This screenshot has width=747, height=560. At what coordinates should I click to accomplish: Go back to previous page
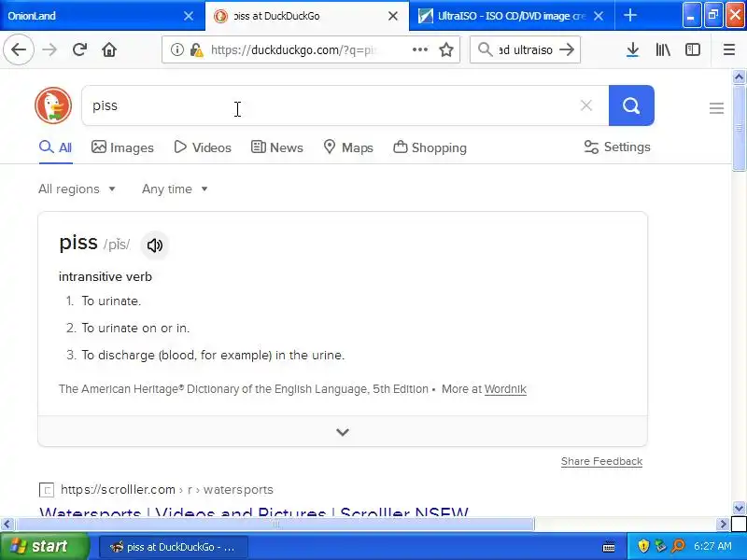click(19, 49)
